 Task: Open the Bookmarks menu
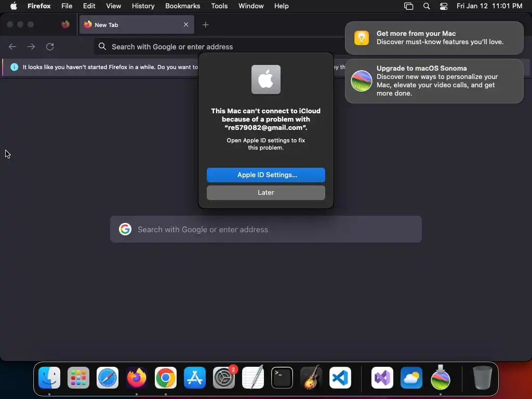182,6
